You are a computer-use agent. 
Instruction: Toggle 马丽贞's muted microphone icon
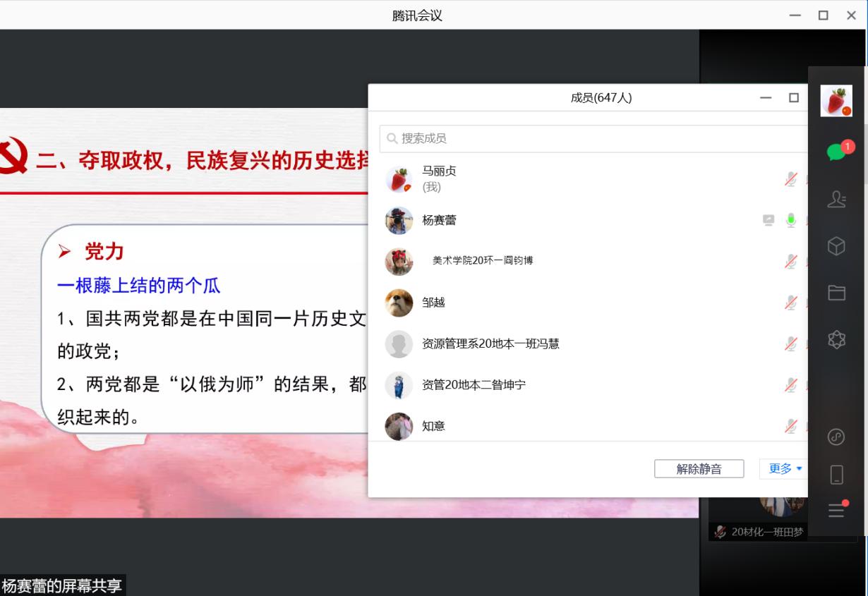tap(790, 179)
